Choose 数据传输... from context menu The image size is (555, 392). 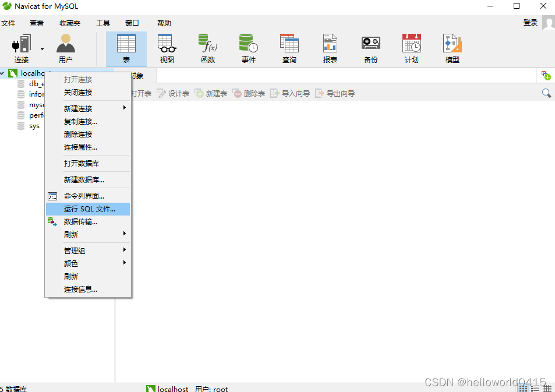(x=88, y=222)
